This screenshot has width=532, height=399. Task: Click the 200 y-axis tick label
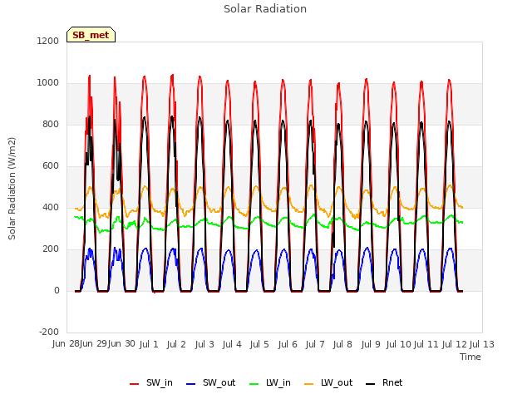[51, 249]
